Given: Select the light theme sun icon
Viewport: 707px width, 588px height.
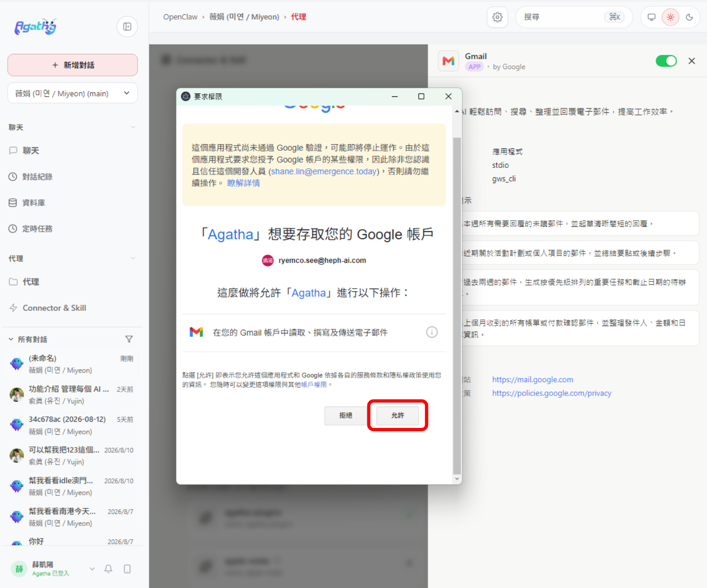Looking at the screenshot, I should (670, 17).
